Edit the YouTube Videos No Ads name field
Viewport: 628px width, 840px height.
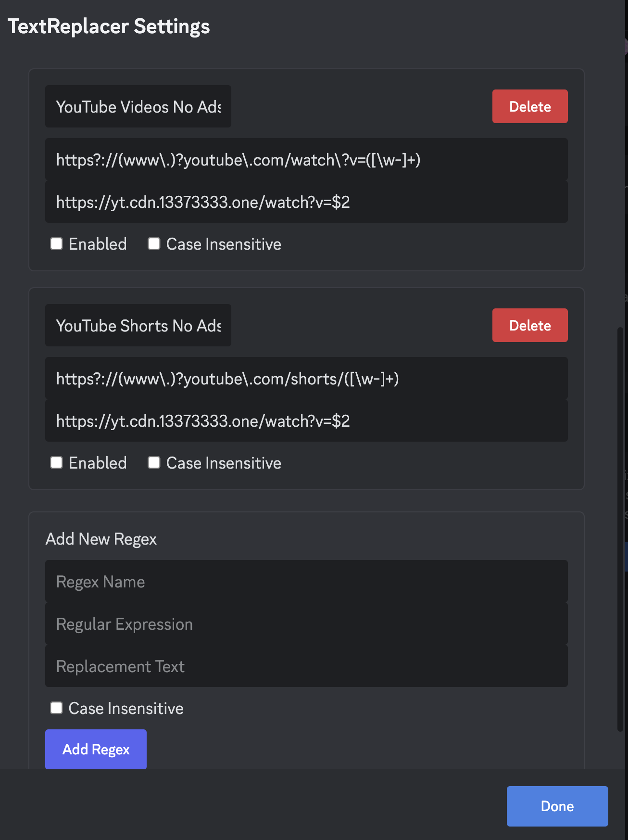[x=138, y=106]
